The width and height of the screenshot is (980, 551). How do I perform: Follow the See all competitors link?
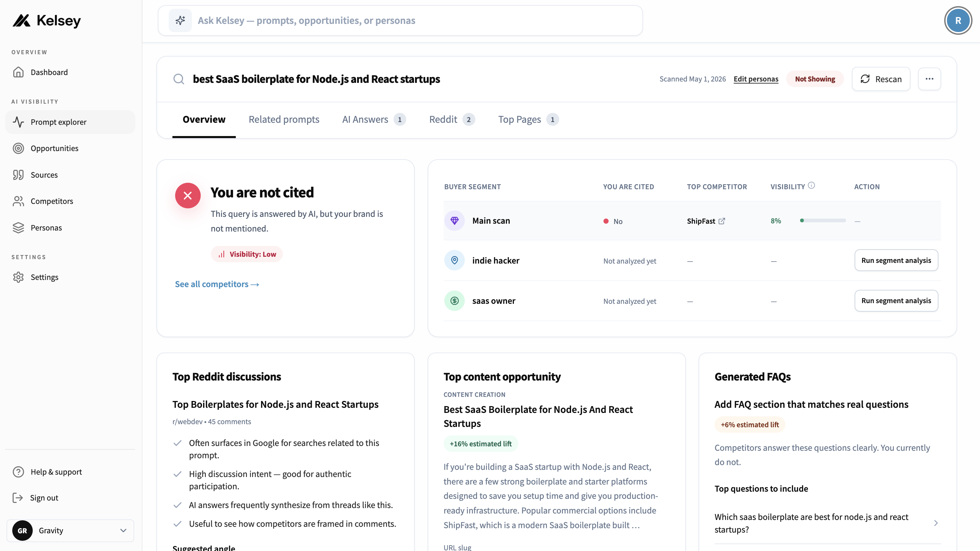[x=217, y=284]
